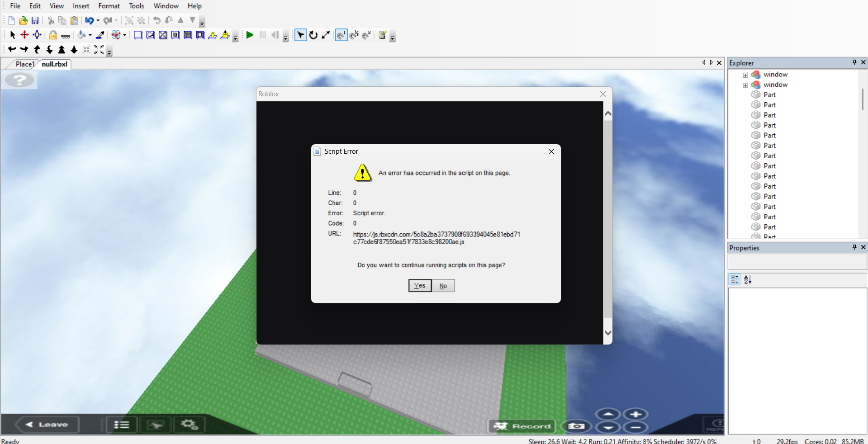Switch to the null.rbxl tab
Screen dimensions: 868x444
(x=55, y=64)
